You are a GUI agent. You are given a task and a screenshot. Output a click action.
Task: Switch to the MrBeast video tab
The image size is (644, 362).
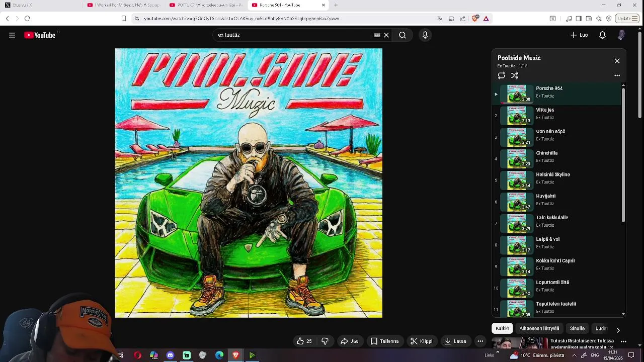[x=123, y=5]
